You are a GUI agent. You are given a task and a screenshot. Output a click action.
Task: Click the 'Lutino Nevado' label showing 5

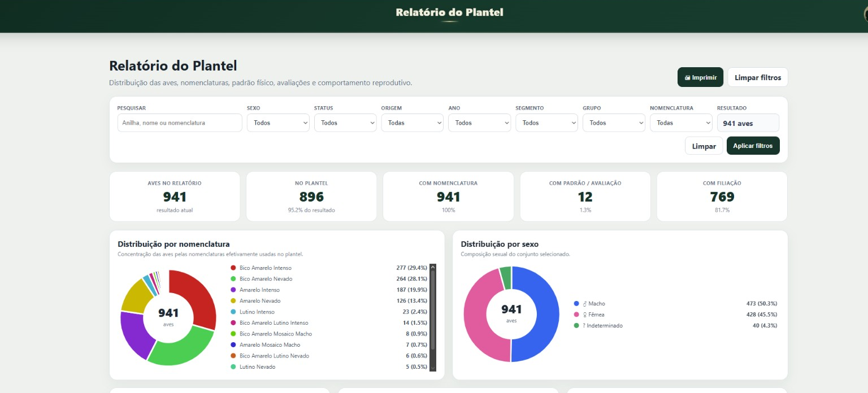[258, 367]
